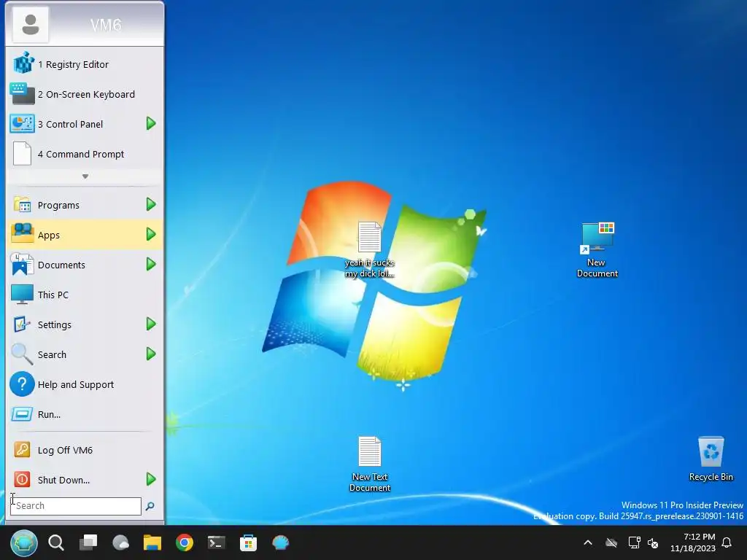
Task: Click the Search magnifier icon in the menu list
Action: pyautogui.click(x=22, y=354)
